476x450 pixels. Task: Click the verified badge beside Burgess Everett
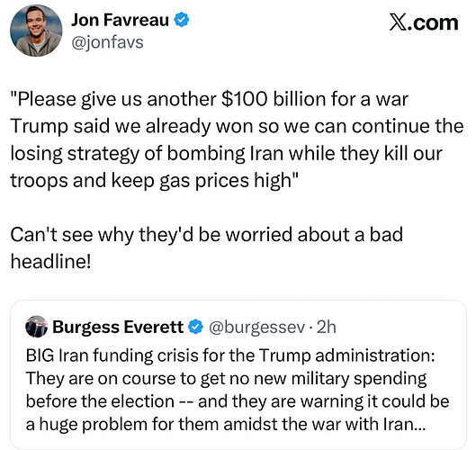pyautogui.click(x=196, y=327)
